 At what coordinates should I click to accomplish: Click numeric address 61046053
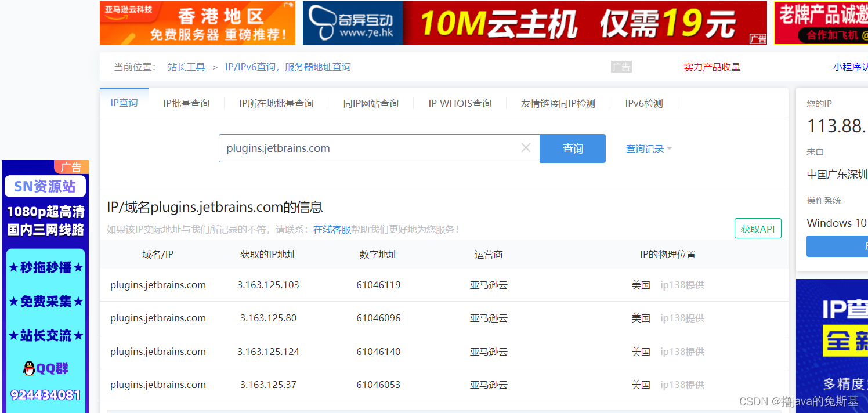(x=378, y=385)
